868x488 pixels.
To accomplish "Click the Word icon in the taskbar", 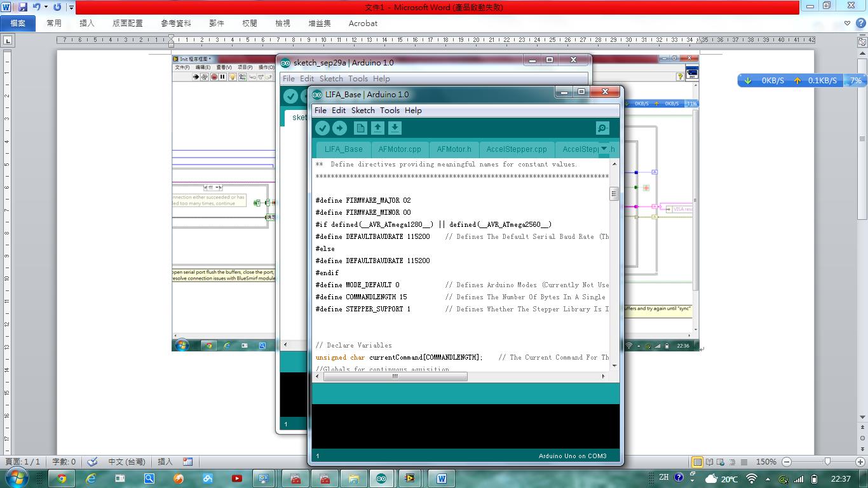I will click(442, 478).
